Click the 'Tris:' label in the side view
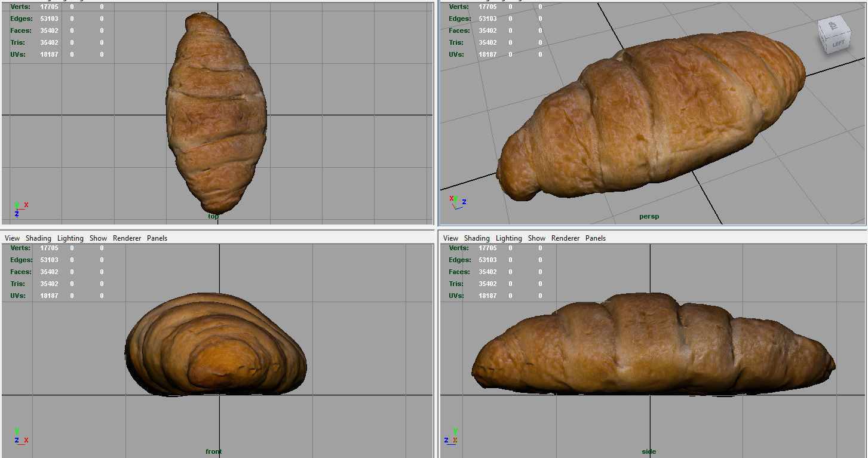 [456, 284]
